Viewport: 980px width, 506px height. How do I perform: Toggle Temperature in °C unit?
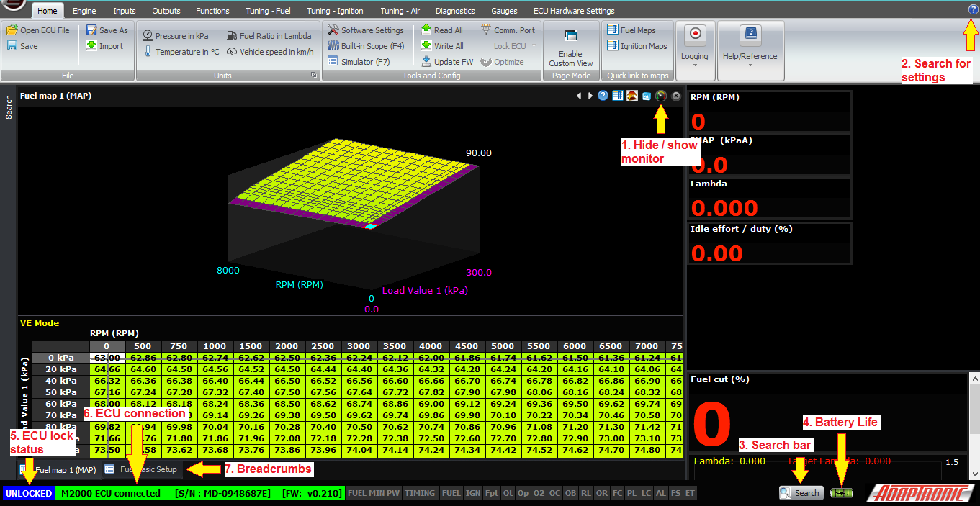pos(181,52)
